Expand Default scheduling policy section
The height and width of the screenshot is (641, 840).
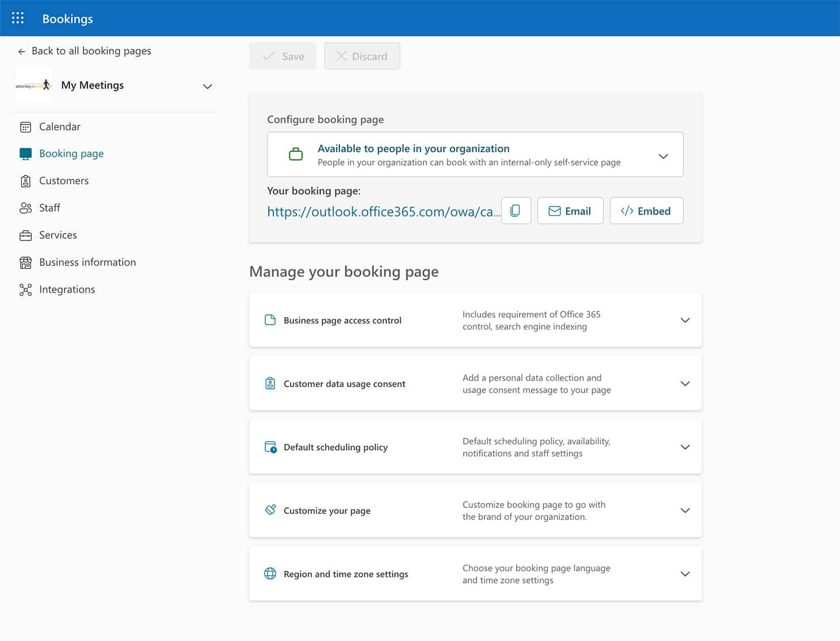685,447
